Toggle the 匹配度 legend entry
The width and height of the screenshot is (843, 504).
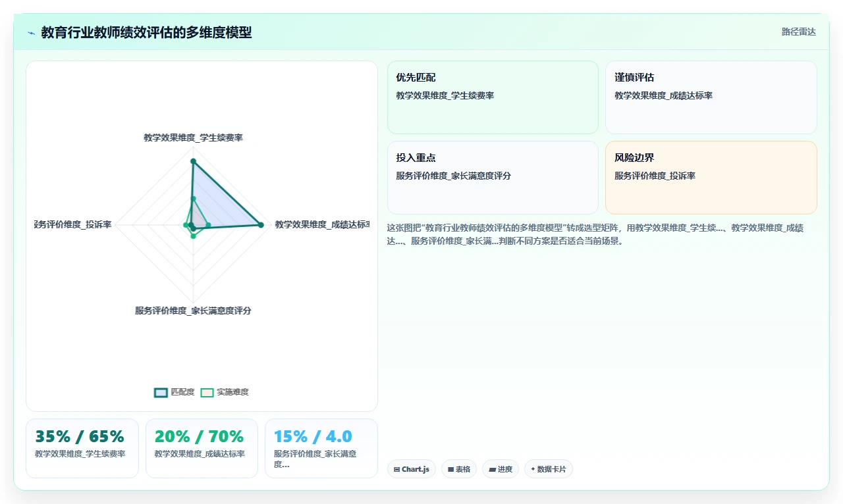[174, 392]
